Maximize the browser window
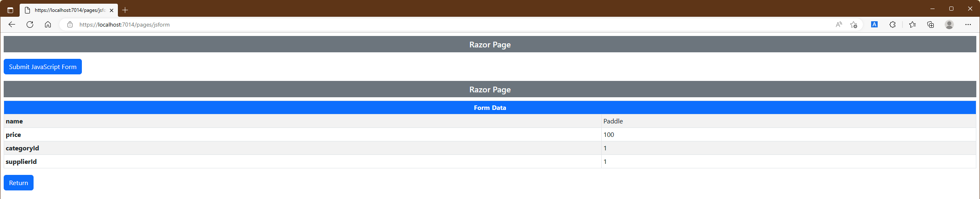Viewport: 980px width, 199px height. pyautogui.click(x=951, y=9)
